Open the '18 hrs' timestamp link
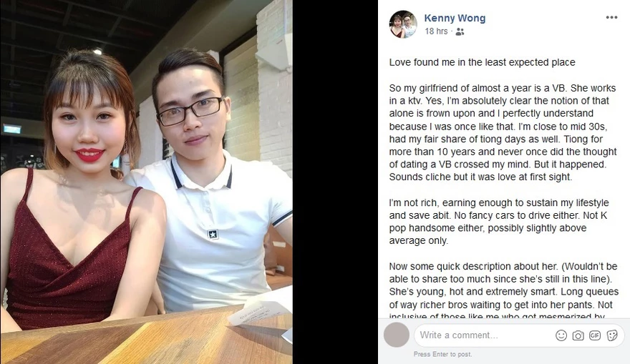Image resolution: width=630 pixels, height=364 pixels. pyautogui.click(x=436, y=31)
